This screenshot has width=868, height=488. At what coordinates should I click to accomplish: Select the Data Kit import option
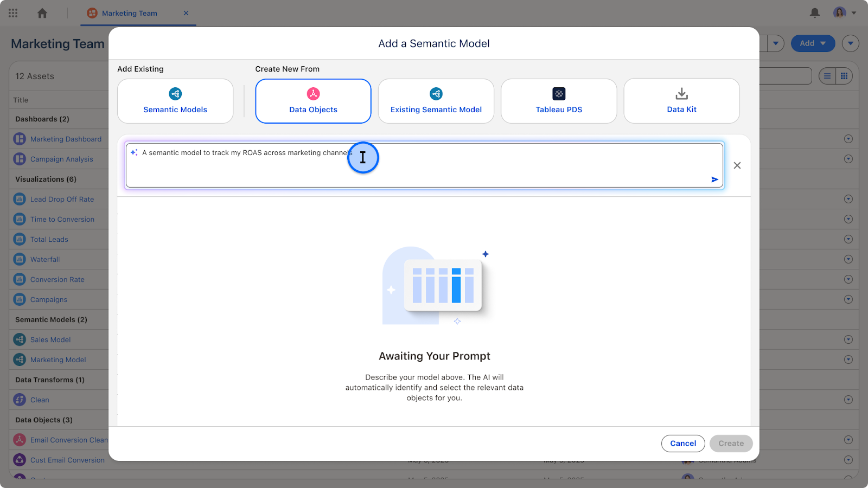pyautogui.click(x=681, y=101)
